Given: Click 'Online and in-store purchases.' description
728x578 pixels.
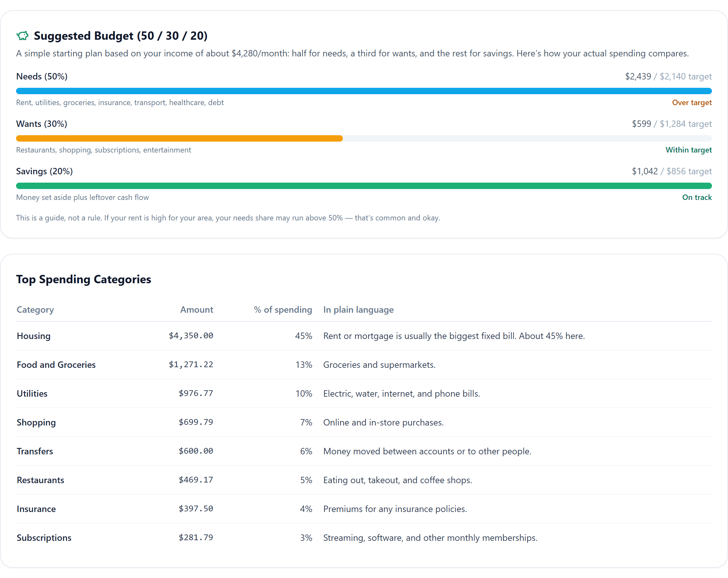Looking at the screenshot, I should (x=384, y=423).
